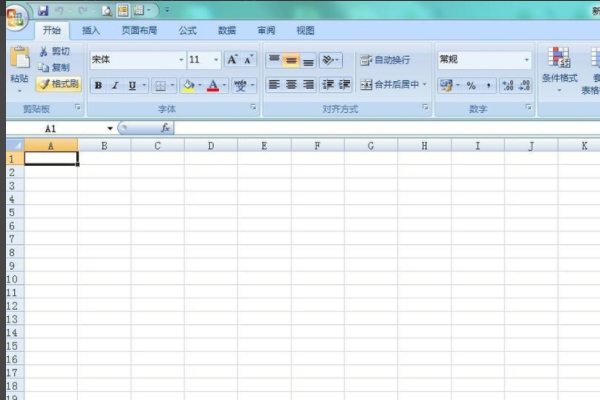Set top vertical alignment
This screenshot has height=400, width=600.
[x=274, y=60]
